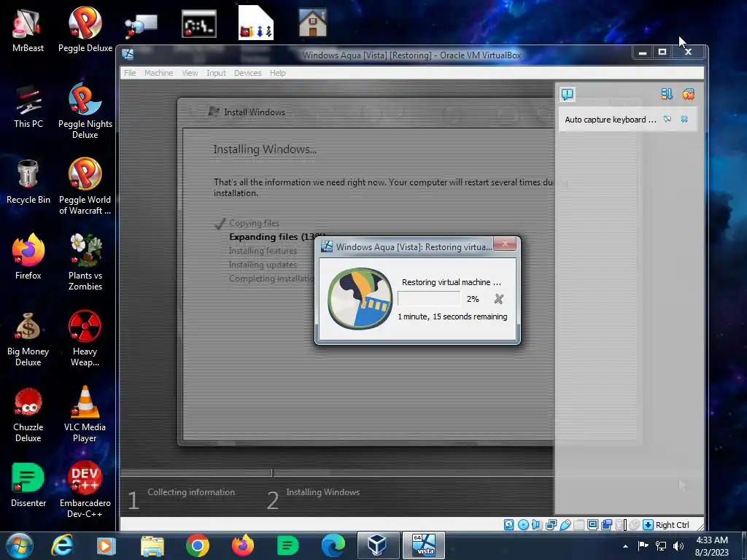The image size is (747, 560).
Task: Click the Right Ctrl host key label
Action: [672, 525]
